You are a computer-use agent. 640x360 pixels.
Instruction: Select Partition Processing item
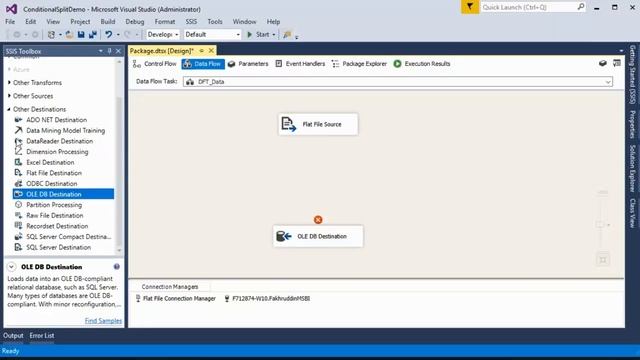pos(54,205)
